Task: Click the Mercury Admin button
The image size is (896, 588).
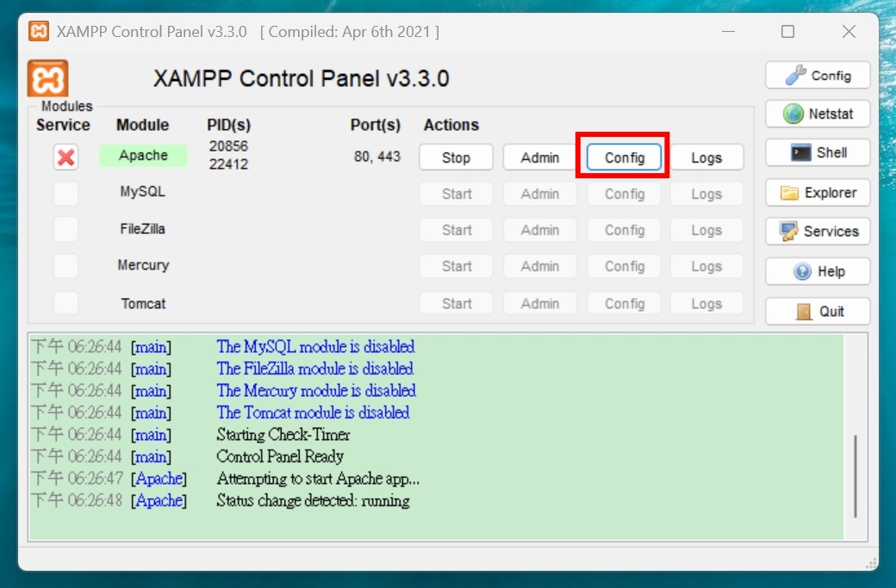Action: (x=540, y=266)
